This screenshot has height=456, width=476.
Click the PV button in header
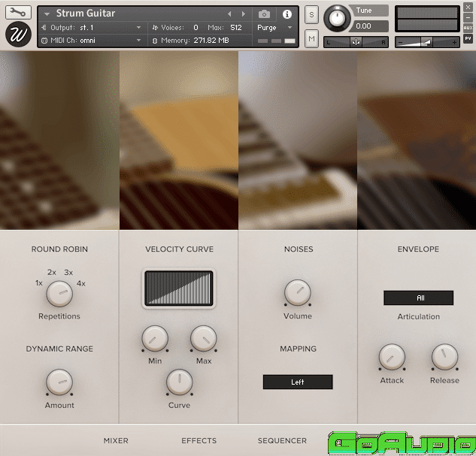(468, 38)
